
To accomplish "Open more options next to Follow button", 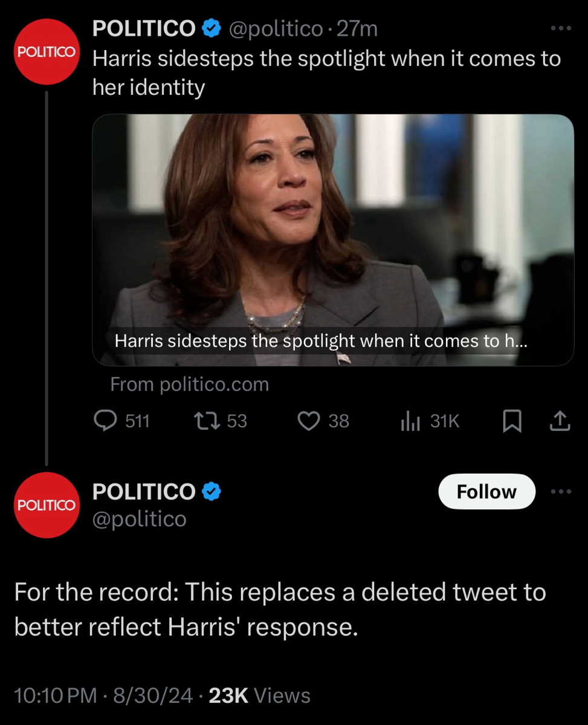I will (560, 491).
